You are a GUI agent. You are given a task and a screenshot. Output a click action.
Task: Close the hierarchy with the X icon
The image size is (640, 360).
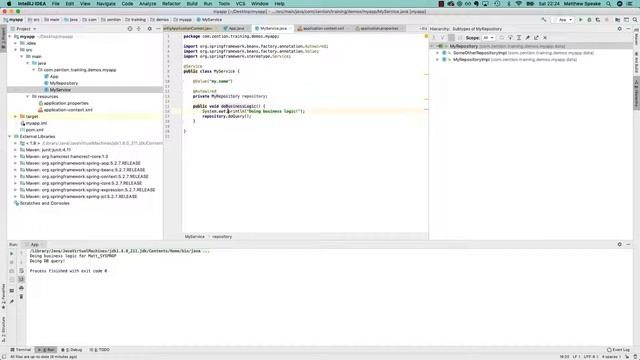pyautogui.click(x=545, y=38)
